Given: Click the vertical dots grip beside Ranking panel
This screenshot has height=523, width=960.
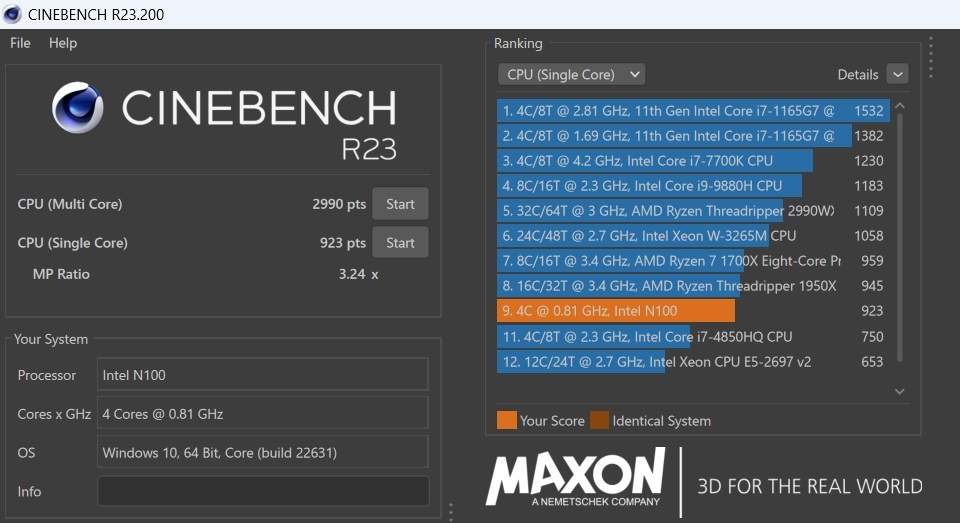Looking at the screenshot, I should pos(931,57).
